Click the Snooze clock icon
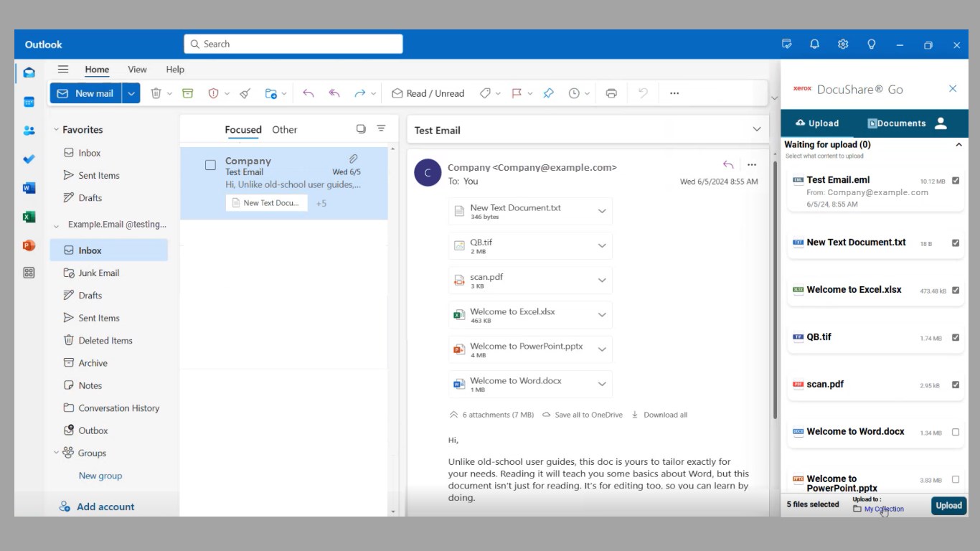Image resolution: width=980 pixels, height=551 pixels. pyautogui.click(x=574, y=93)
